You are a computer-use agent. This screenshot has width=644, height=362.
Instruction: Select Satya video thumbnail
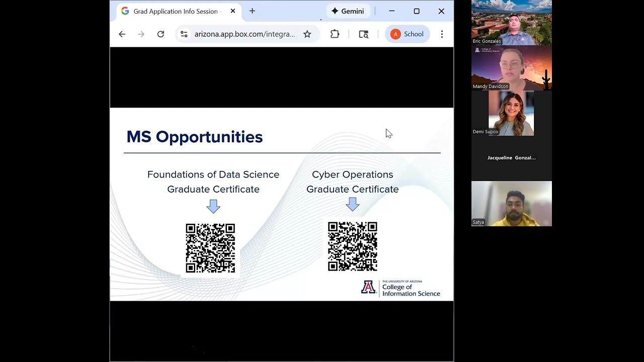pos(512,204)
